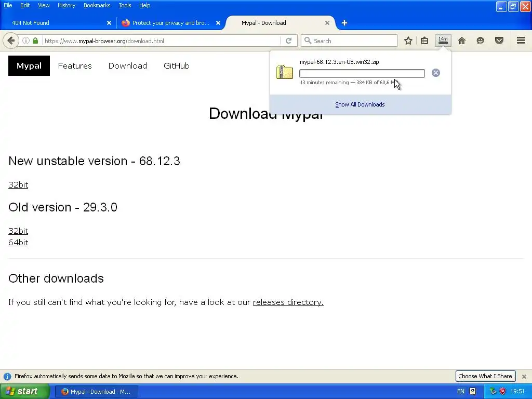This screenshot has width=532, height=399.
Task: Visit the GitHub link
Action: (x=177, y=66)
